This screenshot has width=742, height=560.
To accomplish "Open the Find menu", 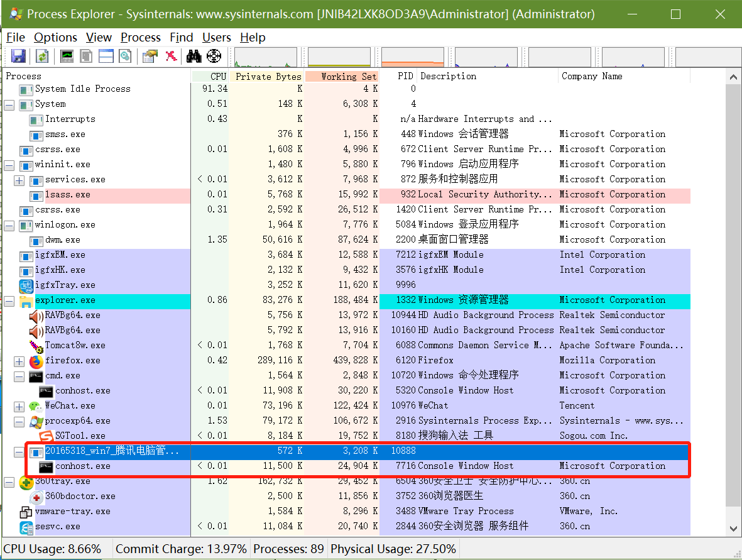I will [181, 38].
